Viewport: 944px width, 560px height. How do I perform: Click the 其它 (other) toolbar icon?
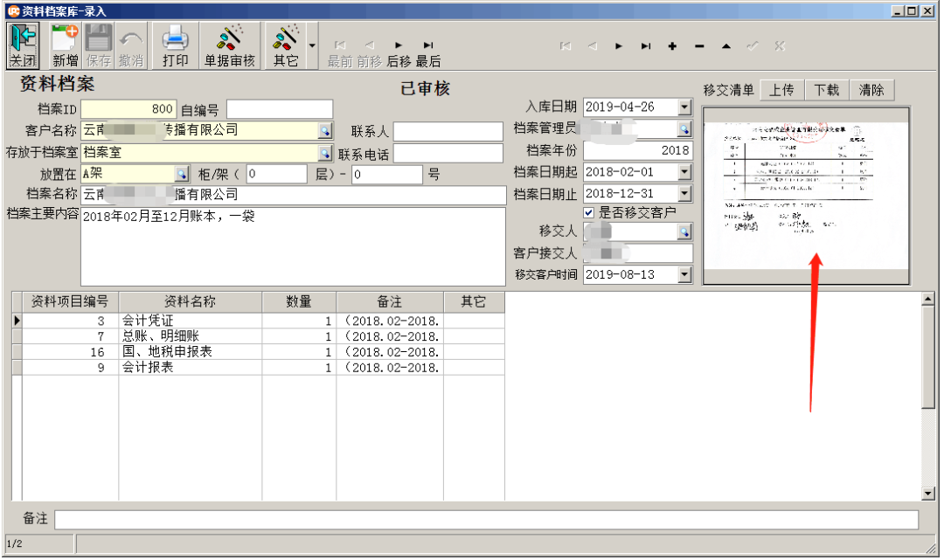285,45
